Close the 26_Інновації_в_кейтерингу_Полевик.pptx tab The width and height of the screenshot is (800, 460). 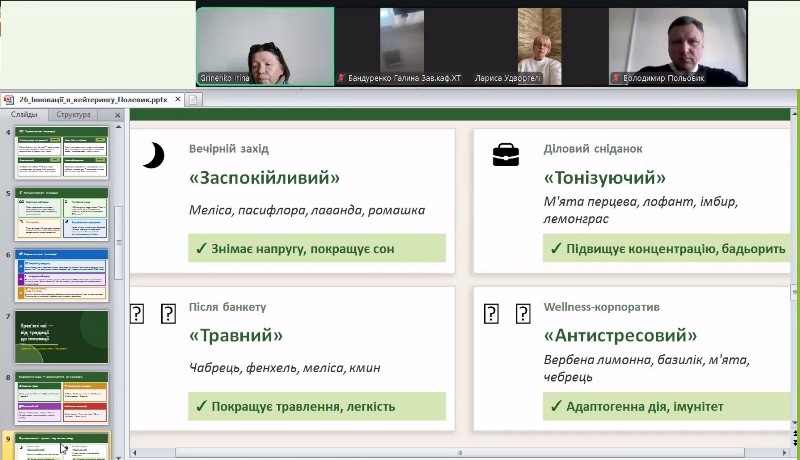click(178, 99)
